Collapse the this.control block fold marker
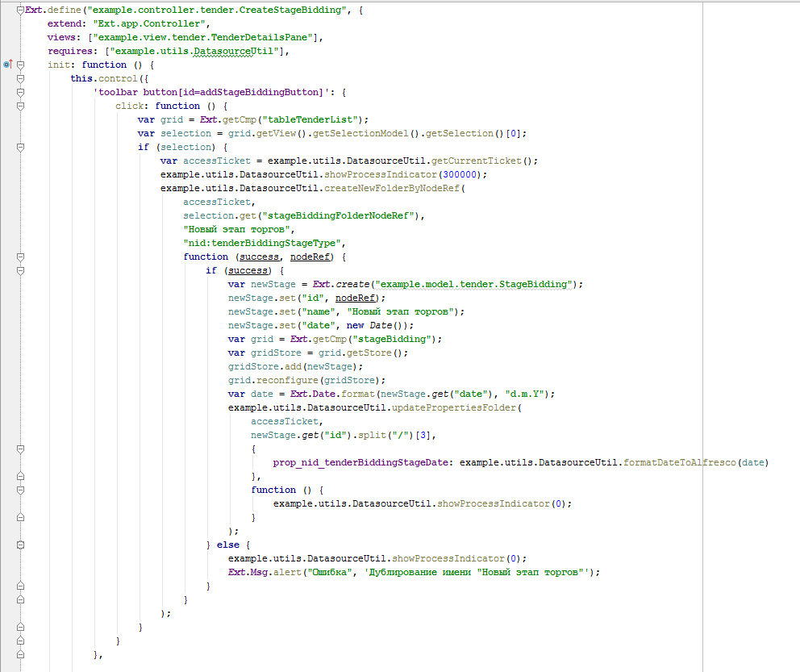 pyautogui.click(x=20, y=78)
